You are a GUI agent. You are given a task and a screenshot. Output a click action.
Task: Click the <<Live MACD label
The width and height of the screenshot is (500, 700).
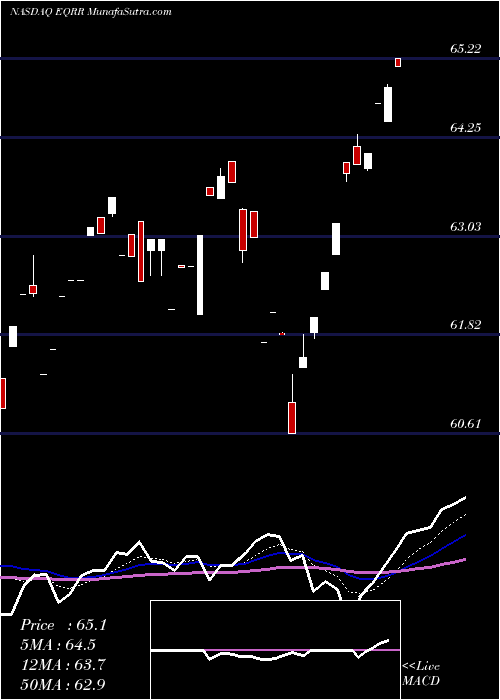421,674
